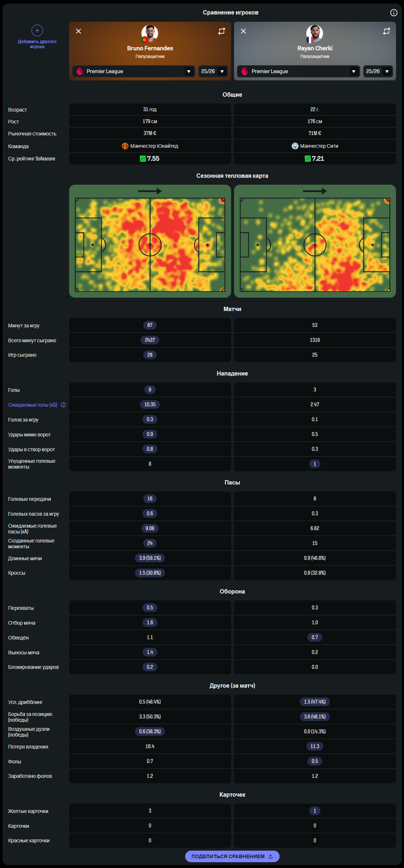Remove Rayan Cherki with the X icon
Image resolution: width=404 pixels, height=868 pixels.
point(243,31)
